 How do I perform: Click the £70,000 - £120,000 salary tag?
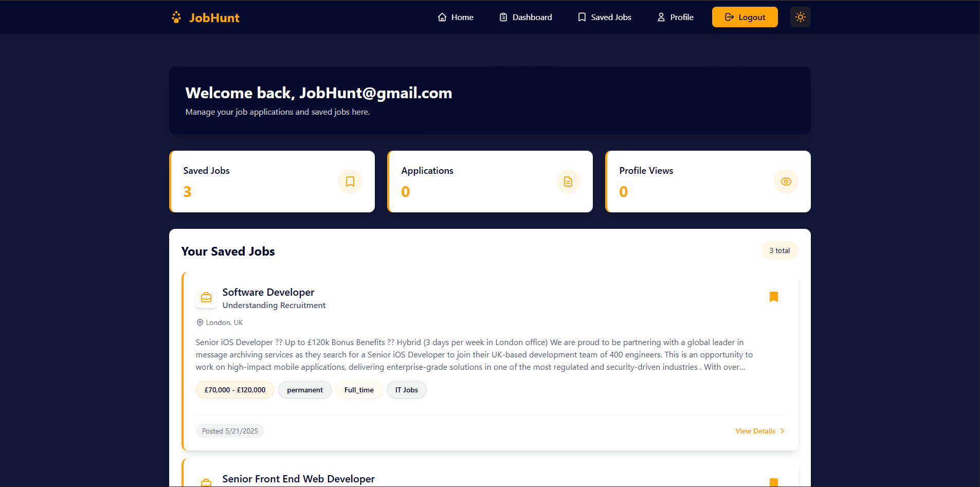[x=235, y=390]
